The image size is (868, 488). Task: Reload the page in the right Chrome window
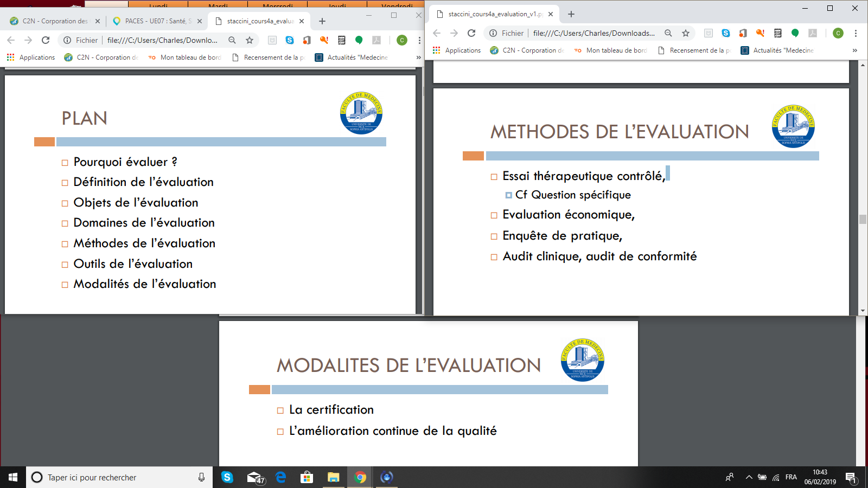471,33
